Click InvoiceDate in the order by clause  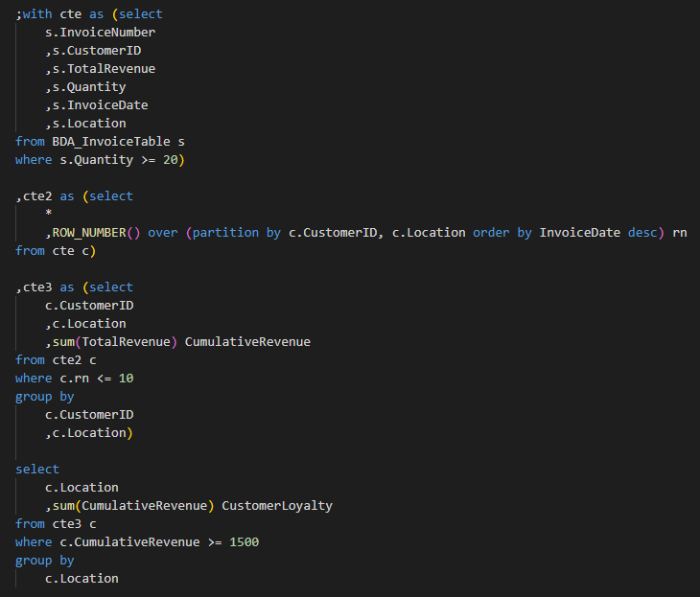(x=579, y=233)
